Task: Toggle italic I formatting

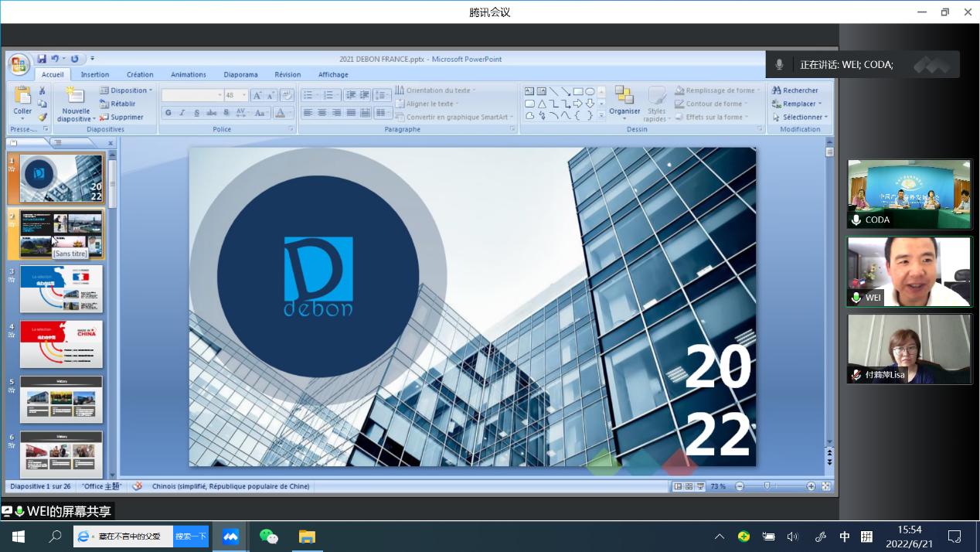Action: coord(182,113)
